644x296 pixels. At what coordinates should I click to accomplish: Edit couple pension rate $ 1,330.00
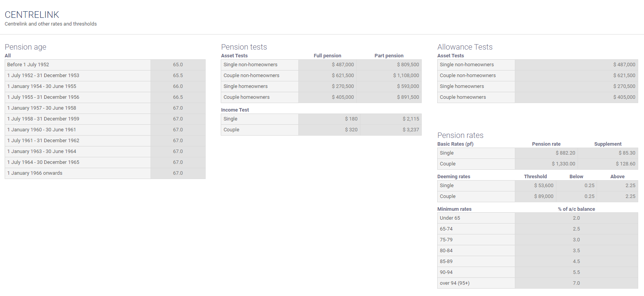pos(546,164)
